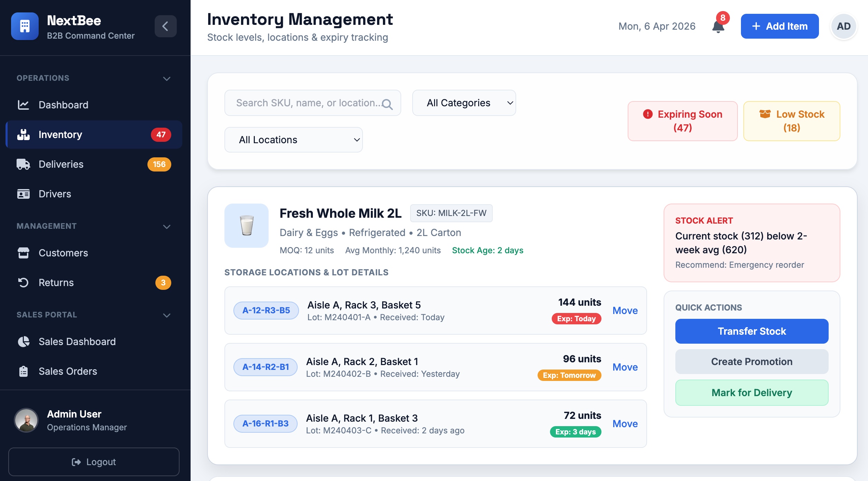
Task: Move stock from location A-12-R3-B5
Action: coord(625,311)
